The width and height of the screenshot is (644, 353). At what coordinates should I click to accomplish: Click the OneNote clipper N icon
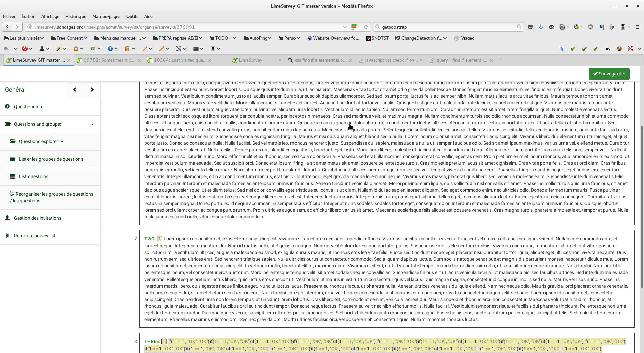[601, 27]
